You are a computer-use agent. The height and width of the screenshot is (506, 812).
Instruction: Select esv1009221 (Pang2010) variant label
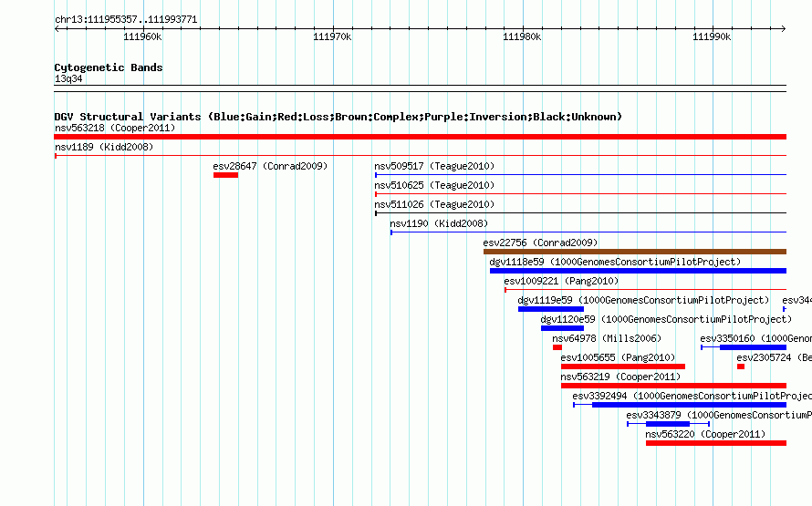click(561, 281)
